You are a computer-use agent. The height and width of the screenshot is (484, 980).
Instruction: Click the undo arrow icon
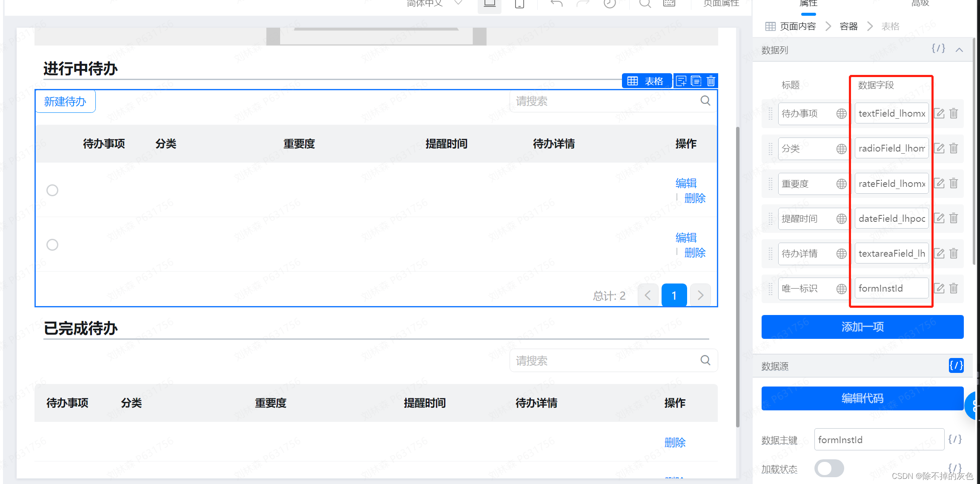pyautogui.click(x=556, y=4)
